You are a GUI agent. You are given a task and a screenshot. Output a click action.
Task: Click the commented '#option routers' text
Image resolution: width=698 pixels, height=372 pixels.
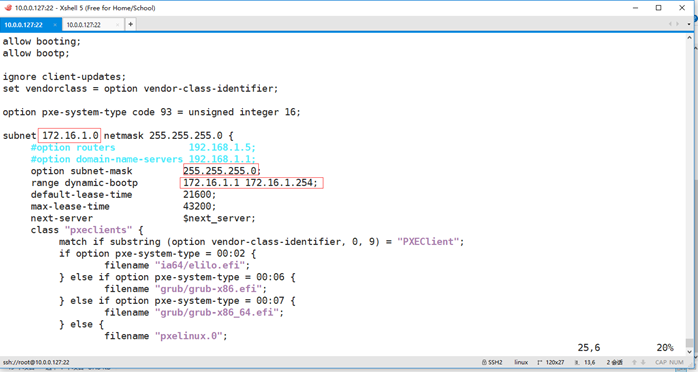click(x=73, y=147)
